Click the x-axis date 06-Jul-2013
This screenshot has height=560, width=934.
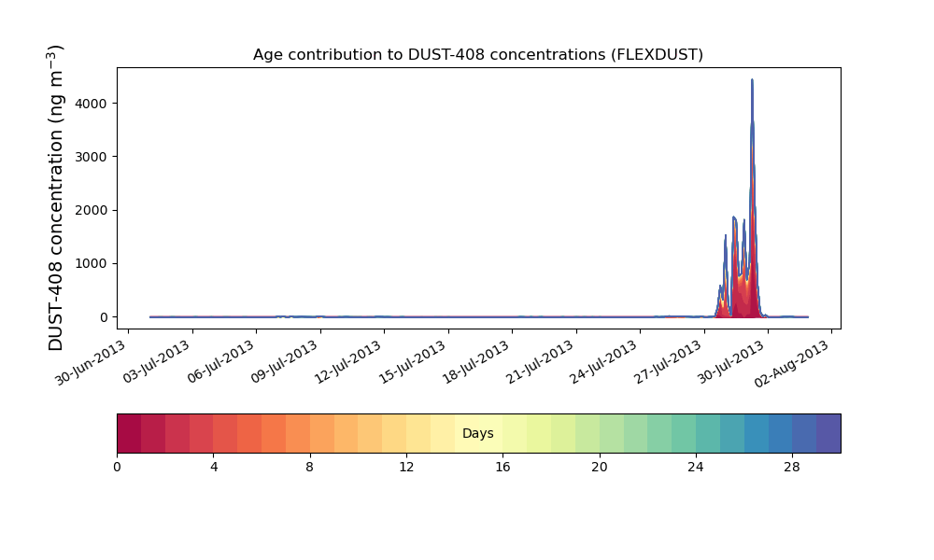coord(220,361)
